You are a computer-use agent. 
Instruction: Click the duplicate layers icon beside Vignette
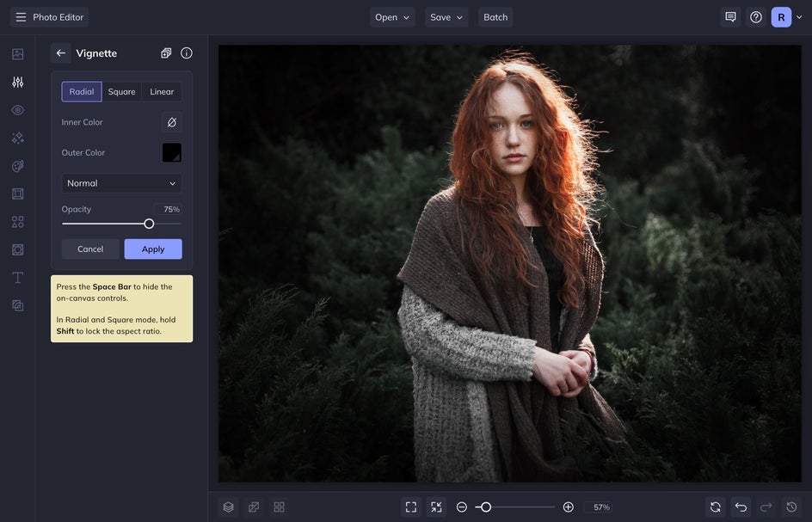click(x=166, y=52)
